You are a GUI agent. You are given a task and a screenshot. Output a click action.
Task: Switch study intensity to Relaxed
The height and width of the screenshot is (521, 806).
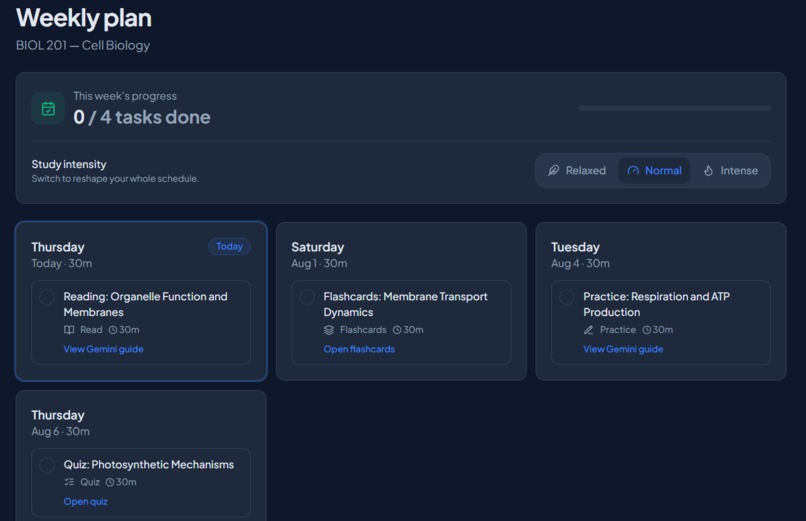pyautogui.click(x=577, y=171)
